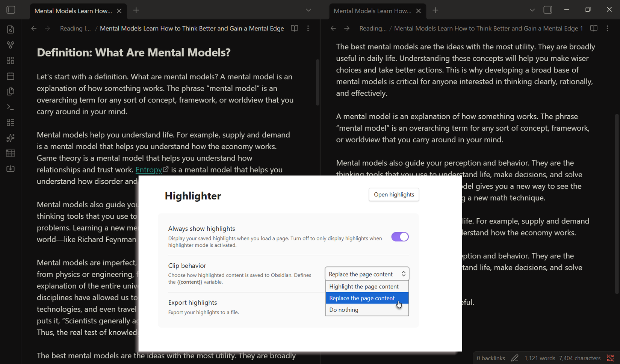The image size is (620, 364).
Task: Click right pane note title ending 'Edge 1'
Action: pyautogui.click(x=488, y=29)
